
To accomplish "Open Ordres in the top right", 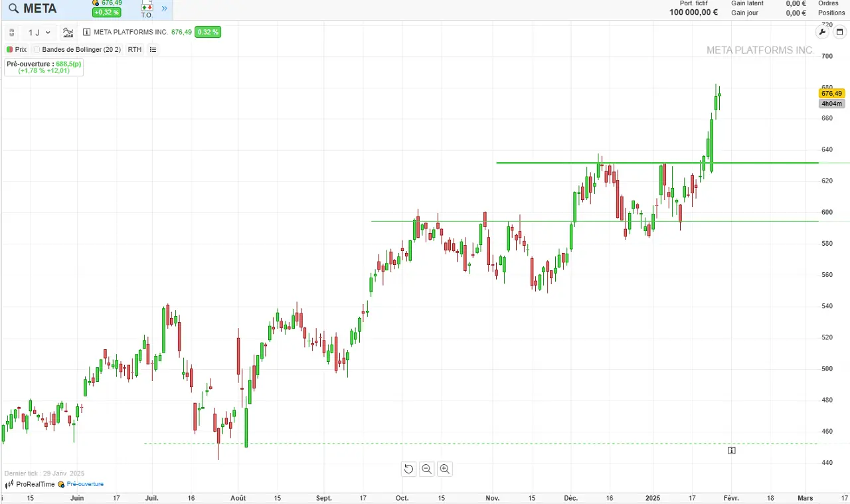I will 829,3.
